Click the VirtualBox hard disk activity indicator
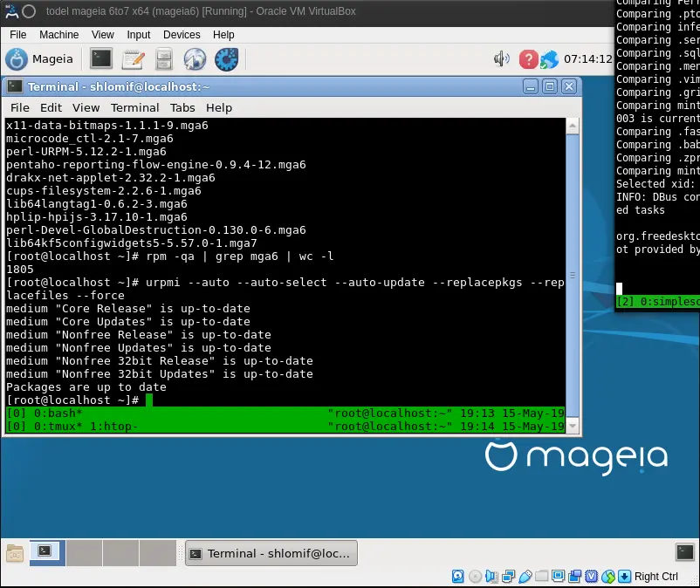This screenshot has height=588, width=700. coord(457,577)
